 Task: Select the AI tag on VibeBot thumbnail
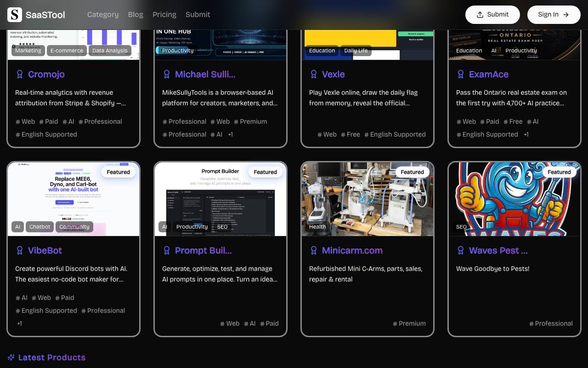(17, 227)
